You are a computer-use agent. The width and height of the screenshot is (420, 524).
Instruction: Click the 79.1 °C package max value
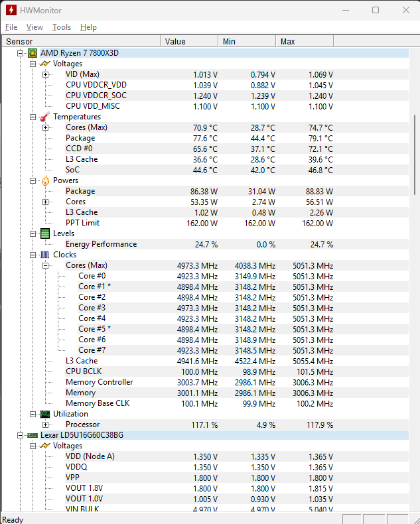click(320, 139)
